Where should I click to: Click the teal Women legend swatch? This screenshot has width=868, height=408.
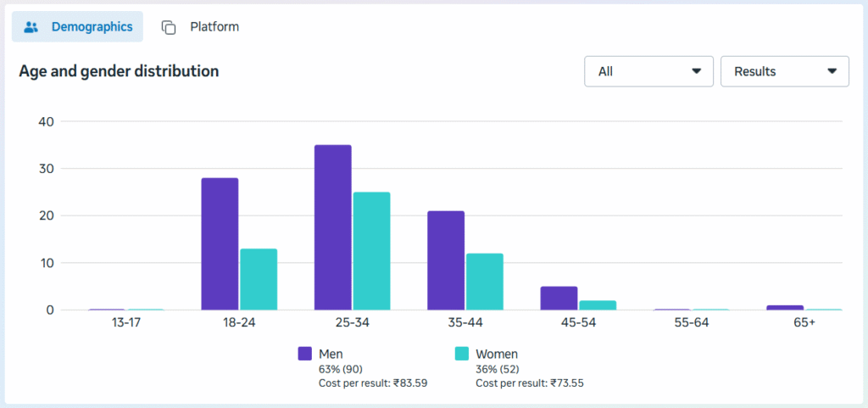pyautogui.click(x=462, y=354)
